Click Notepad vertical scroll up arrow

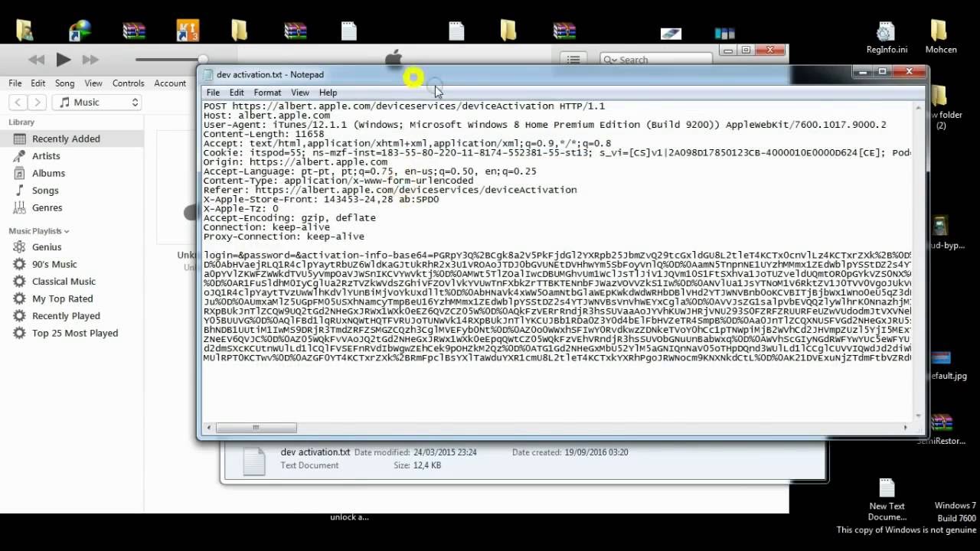(918, 107)
